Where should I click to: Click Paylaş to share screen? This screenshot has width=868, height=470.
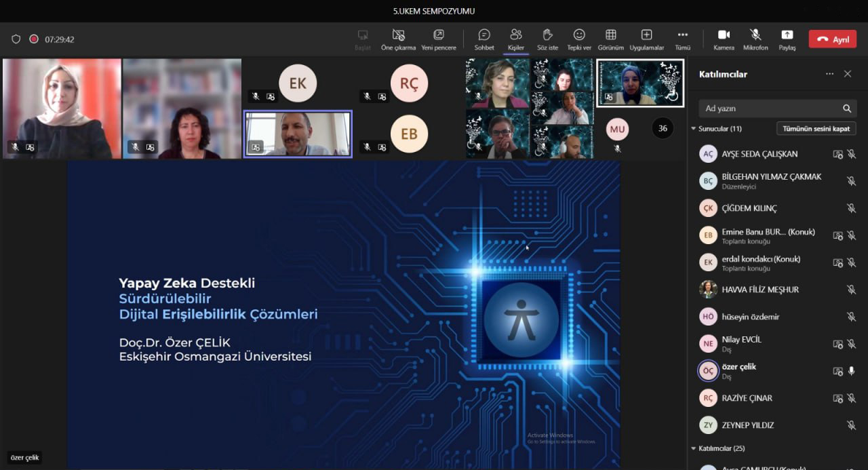[787, 39]
